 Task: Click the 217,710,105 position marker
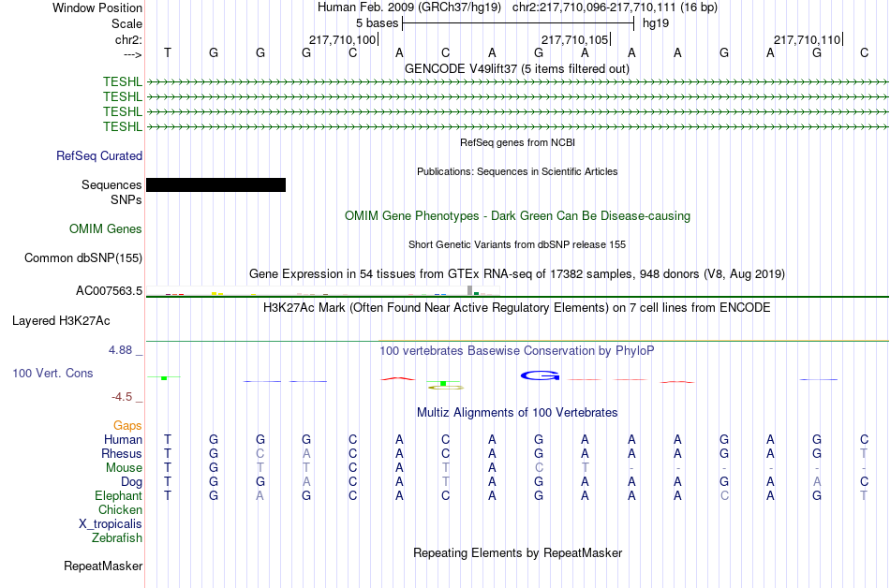tap(574, 39)
